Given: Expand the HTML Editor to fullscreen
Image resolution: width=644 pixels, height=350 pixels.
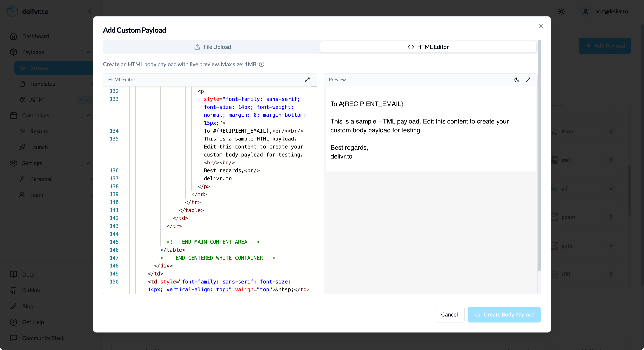Looking at the screenshot, I should pyautogui.click(x=307, y=80).
